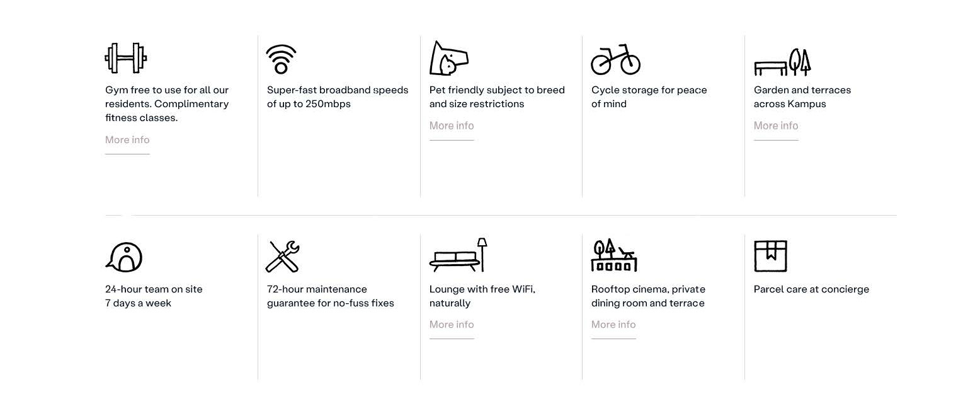Click the gym dumbbell icon

point(125,59)
